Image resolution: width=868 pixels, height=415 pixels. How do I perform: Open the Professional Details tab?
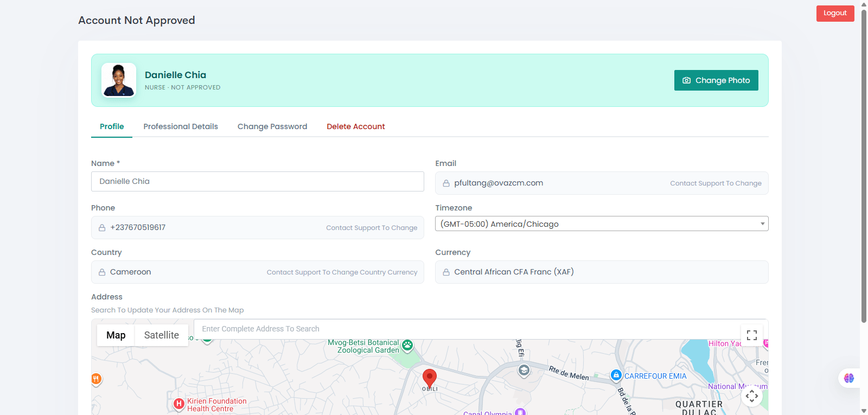click(181, 126)
